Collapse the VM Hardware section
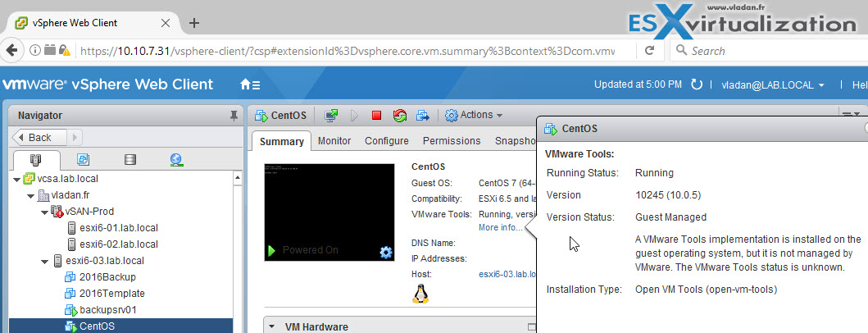The image size is (868, 333). tap(271, 326)
